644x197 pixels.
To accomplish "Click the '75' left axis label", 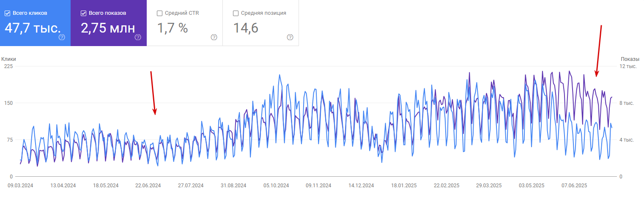I will pos(10,140).
